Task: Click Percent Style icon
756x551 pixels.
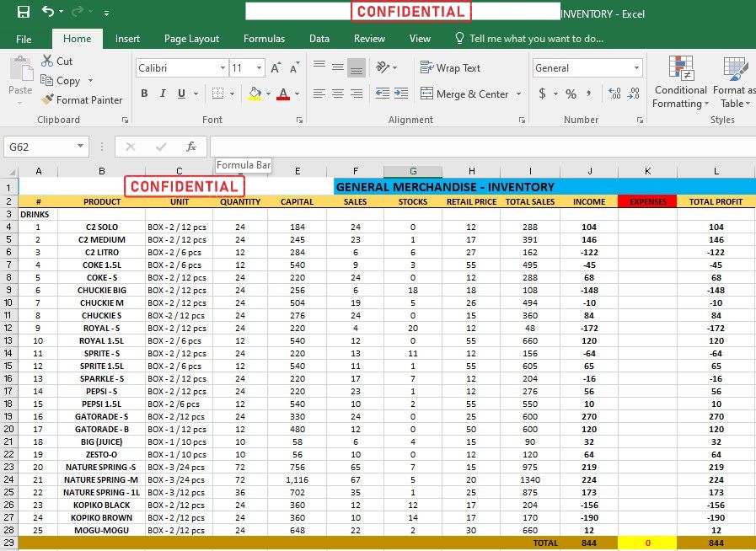Action: (571, 94)
